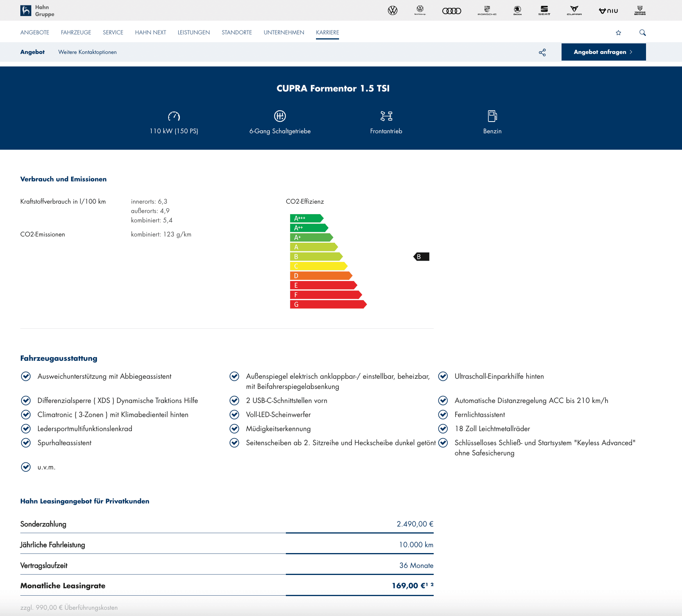Screen dimensions: 682x616
Task: Click the 110 kW (150 PS) label
Action: [174, 131]
